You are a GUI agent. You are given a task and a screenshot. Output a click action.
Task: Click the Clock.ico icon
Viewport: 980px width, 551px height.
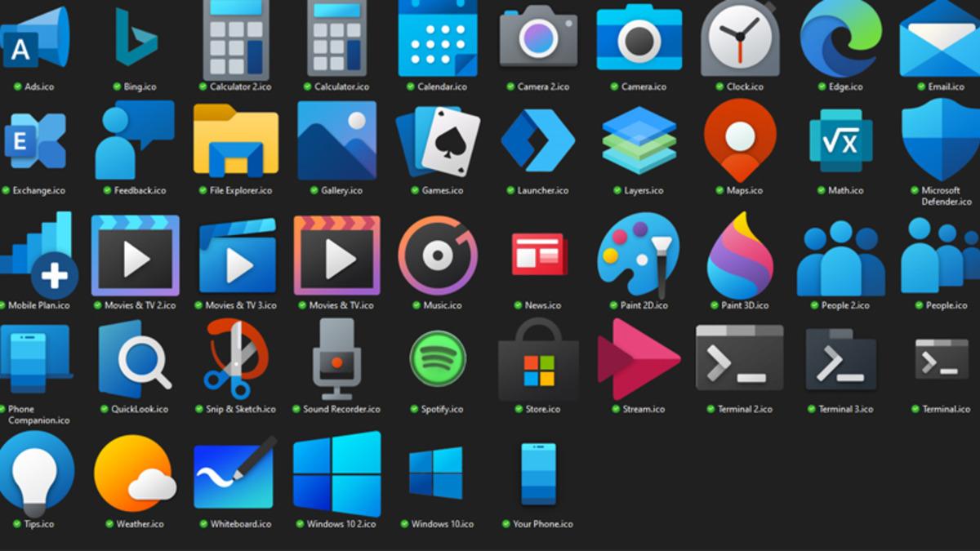pyautogui.click(x=739, y=38)
